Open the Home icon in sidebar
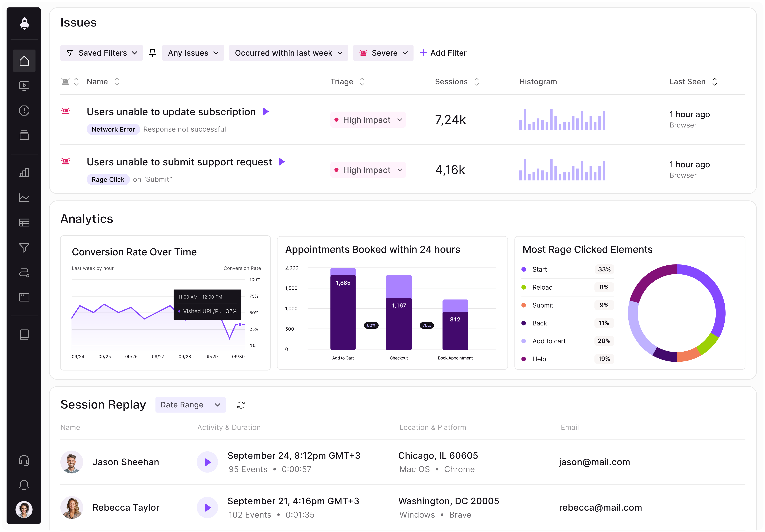Screen dimensions: 765x532 pyautogui.click(x=24, y=61)
